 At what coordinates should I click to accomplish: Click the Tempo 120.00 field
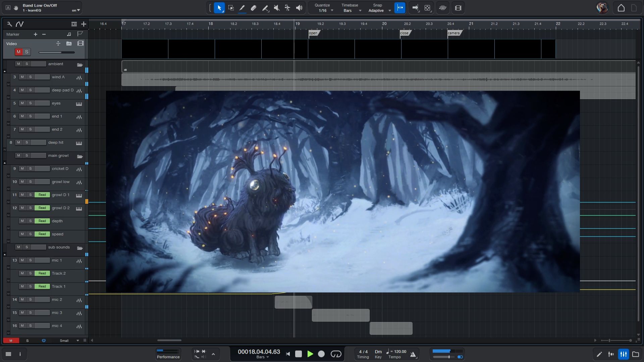pyautogui.click(x=399, y=352)
